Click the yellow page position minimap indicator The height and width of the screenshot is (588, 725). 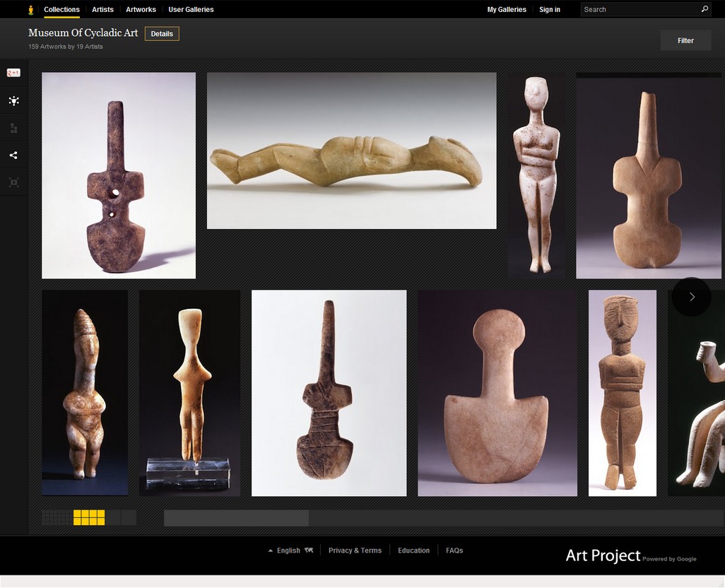pyautogui.click(x=89, y=518)
